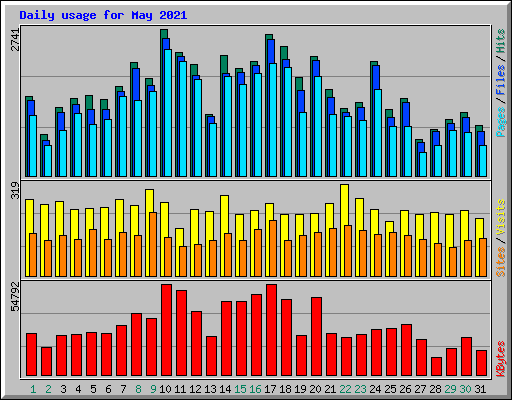Click day 11 on the date axis
This screenshot has height=400, width=512.
point(180,389)
